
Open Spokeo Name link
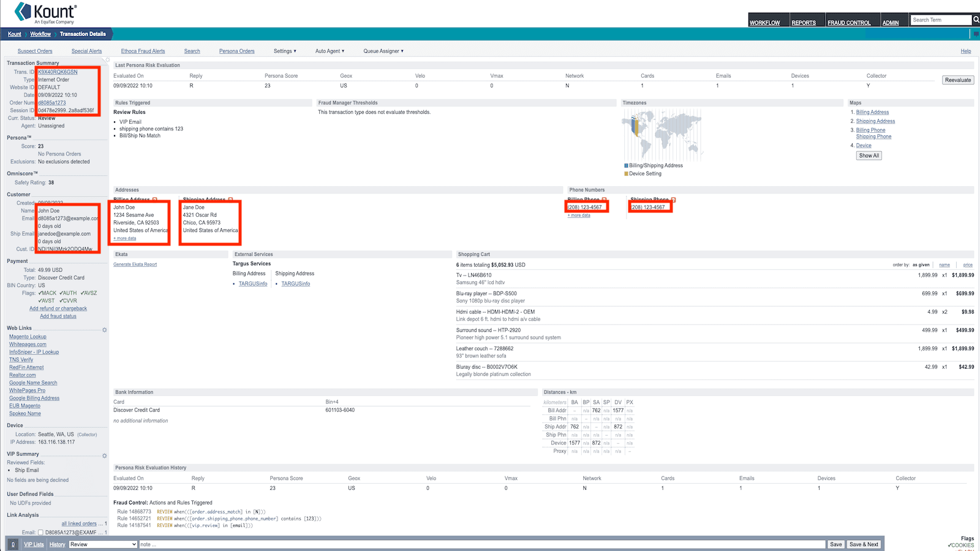pos(25,413)
